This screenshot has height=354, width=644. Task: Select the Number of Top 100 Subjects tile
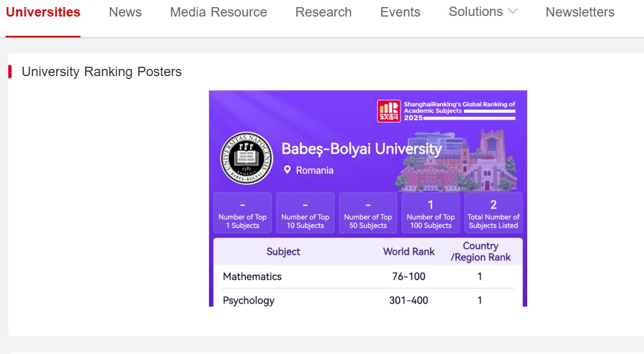[x=431, y=213]
